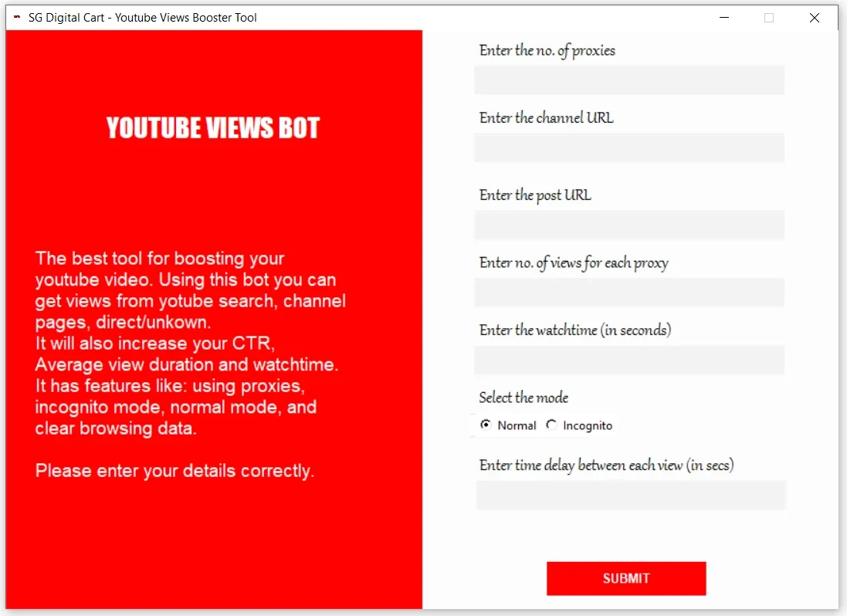Focus the watchtime in seconds field
This screenshot has height=616, width=847.
tap(628, 360)
